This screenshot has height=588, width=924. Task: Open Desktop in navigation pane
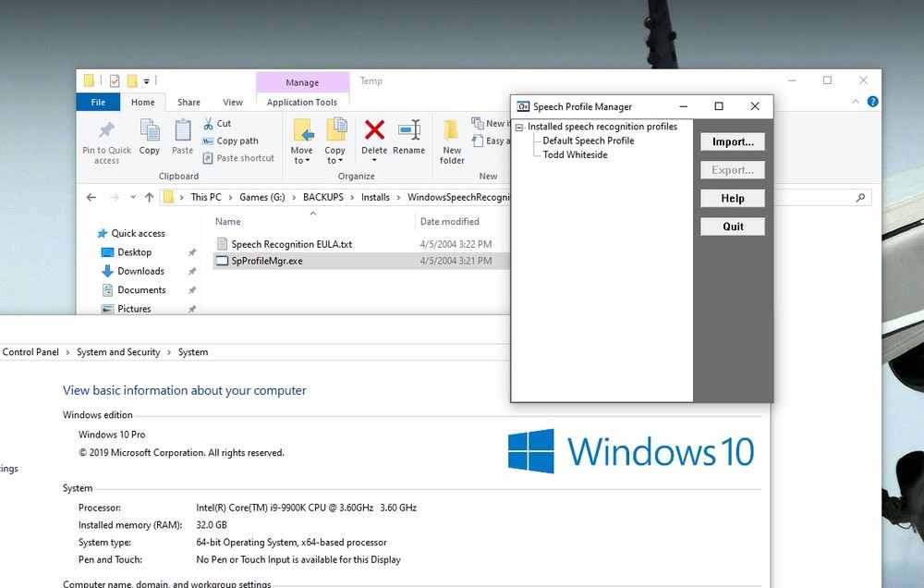click(134, 252)
